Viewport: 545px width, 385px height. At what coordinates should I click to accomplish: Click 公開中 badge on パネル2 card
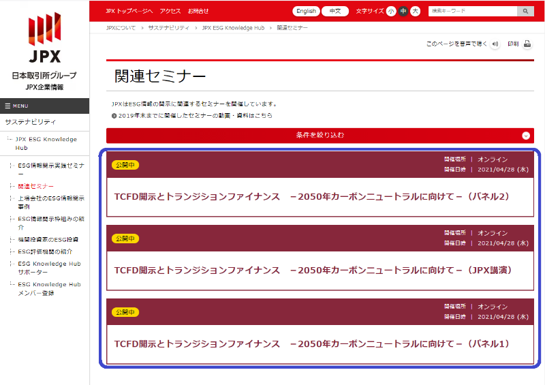125,165
